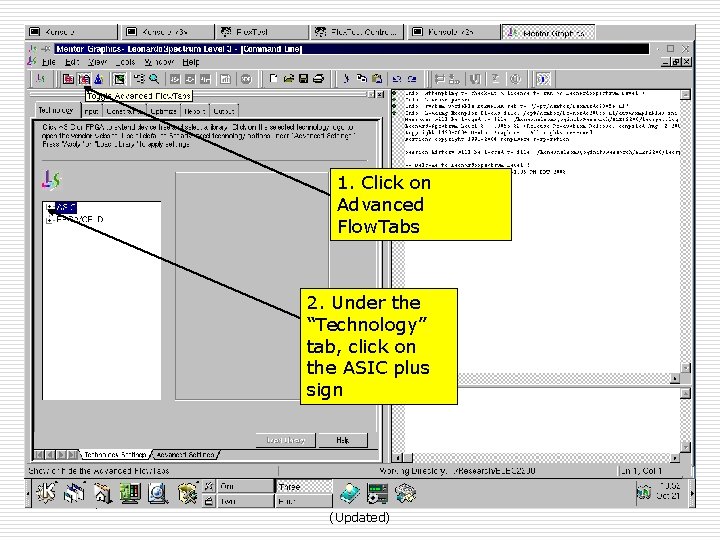Switch to virtual desktop One
Screen dimensions: 720x540
click(x=245, y=486)
